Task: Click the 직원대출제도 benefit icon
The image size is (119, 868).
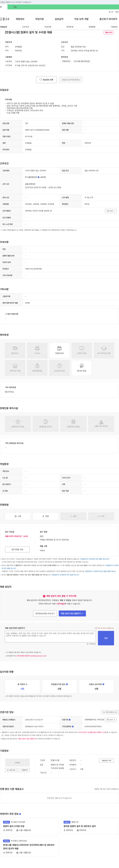Action: pyautogui.click(x=37, y=368)
